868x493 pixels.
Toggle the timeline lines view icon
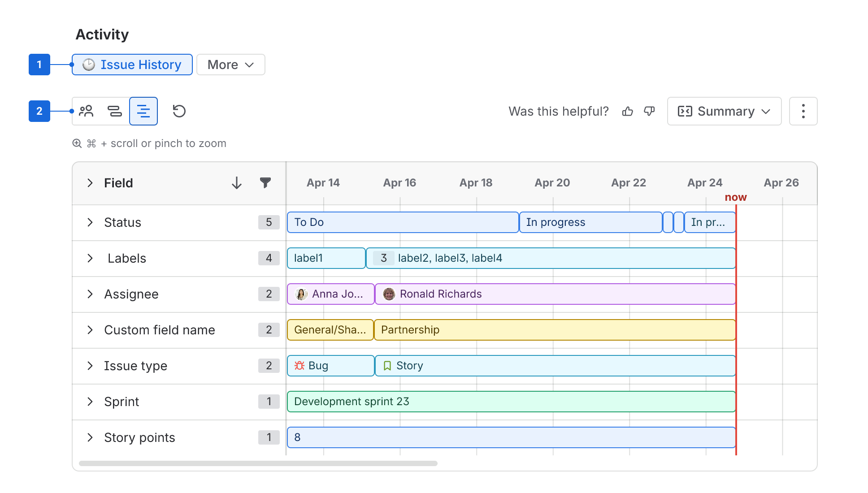(x=143, y=111)
